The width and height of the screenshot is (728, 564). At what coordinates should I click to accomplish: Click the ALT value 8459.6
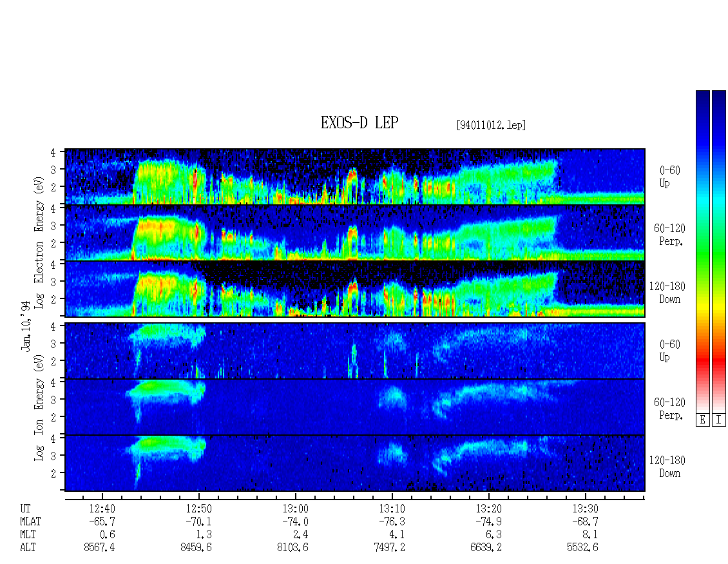click(196, 548)
